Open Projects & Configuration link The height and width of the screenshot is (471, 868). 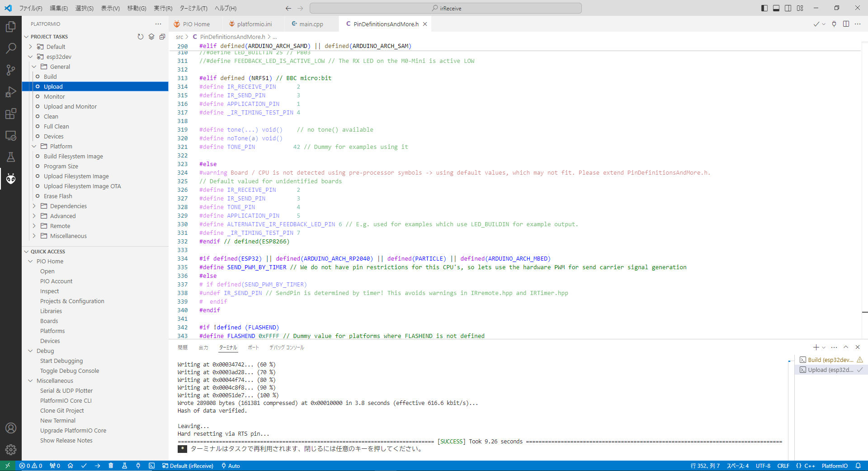[72, 301]
